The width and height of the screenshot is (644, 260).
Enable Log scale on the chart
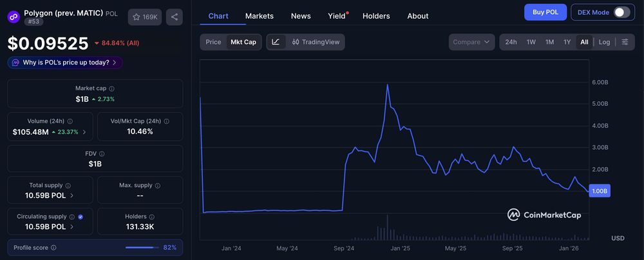click(x=604, y=42)
